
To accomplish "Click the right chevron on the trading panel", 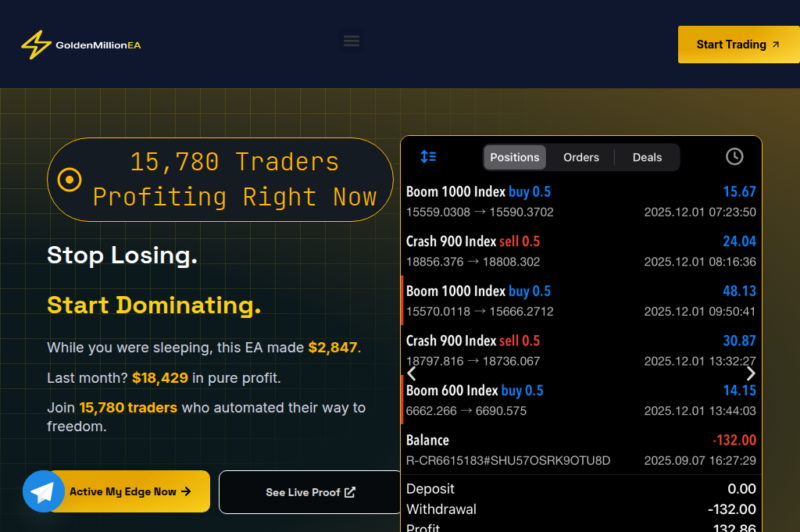I will click(751, 373).
